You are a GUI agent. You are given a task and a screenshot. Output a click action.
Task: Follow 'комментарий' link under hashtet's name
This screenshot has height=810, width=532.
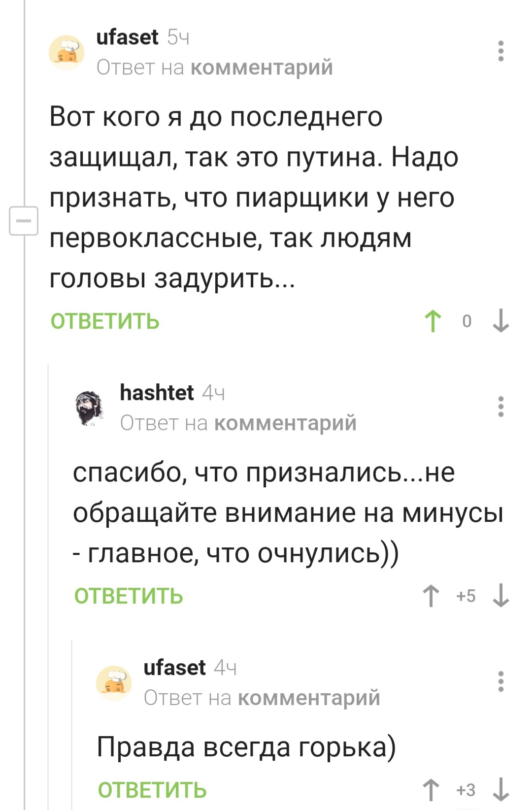point(286,423)
